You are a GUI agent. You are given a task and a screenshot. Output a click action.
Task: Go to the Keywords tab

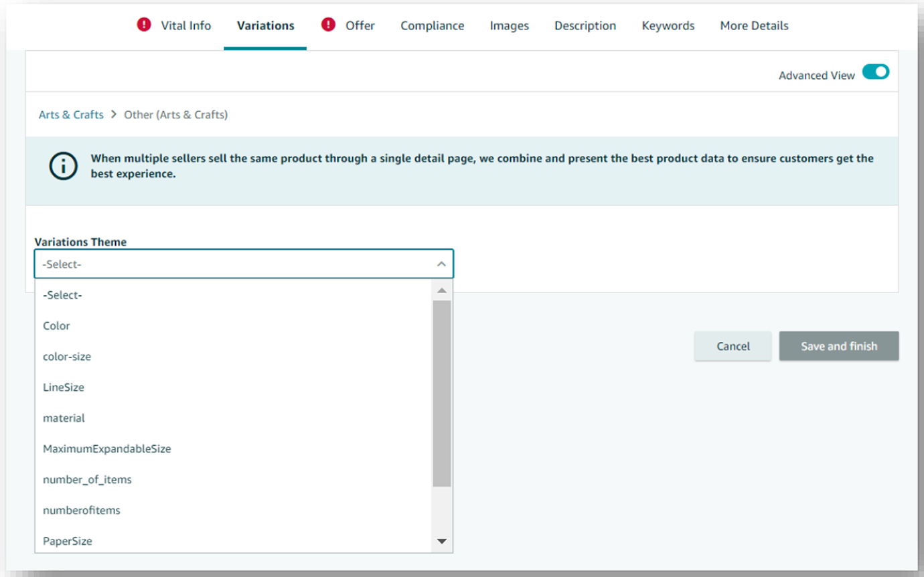(x=668, y=25)
